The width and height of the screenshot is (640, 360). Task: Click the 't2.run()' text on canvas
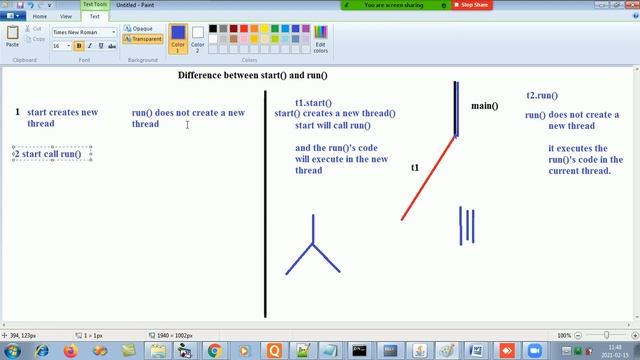click(542, 96)
